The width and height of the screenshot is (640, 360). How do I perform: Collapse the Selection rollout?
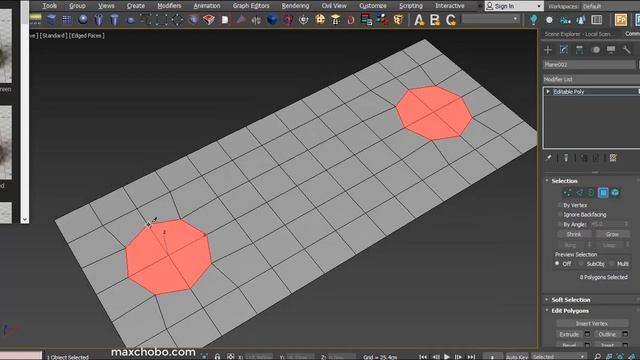(564, 181)
